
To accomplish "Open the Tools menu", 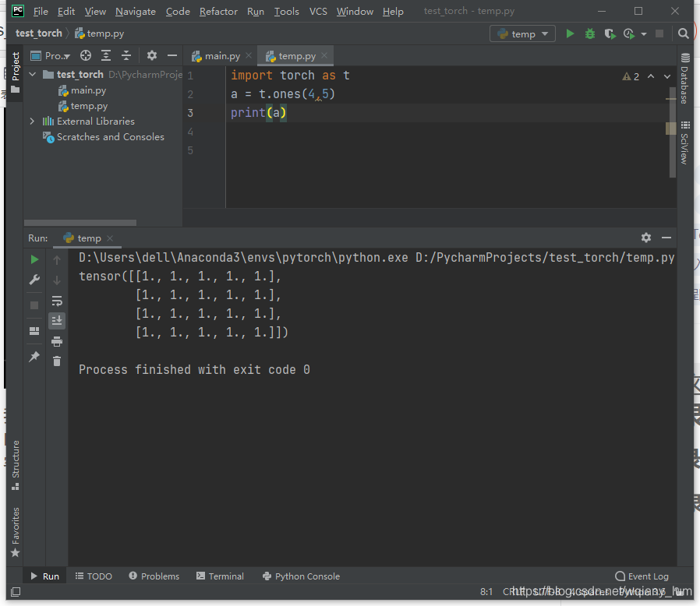I will click(x=286, y=12).
